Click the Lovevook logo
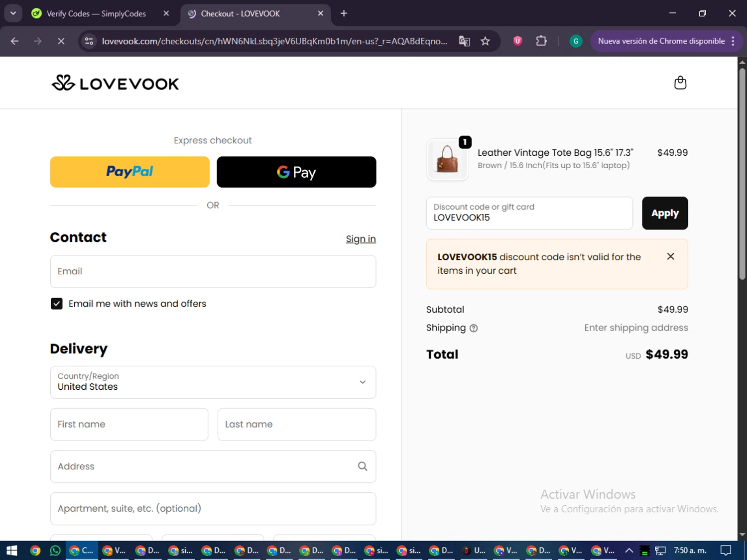The width and height of the screenshot is (747, 560). (x=115, y=83)
